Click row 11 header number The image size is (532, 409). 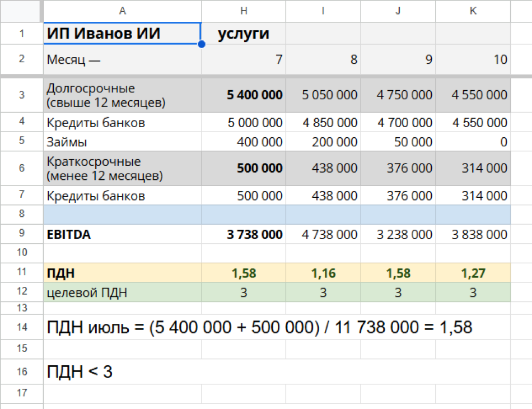(x=22, y=273)
